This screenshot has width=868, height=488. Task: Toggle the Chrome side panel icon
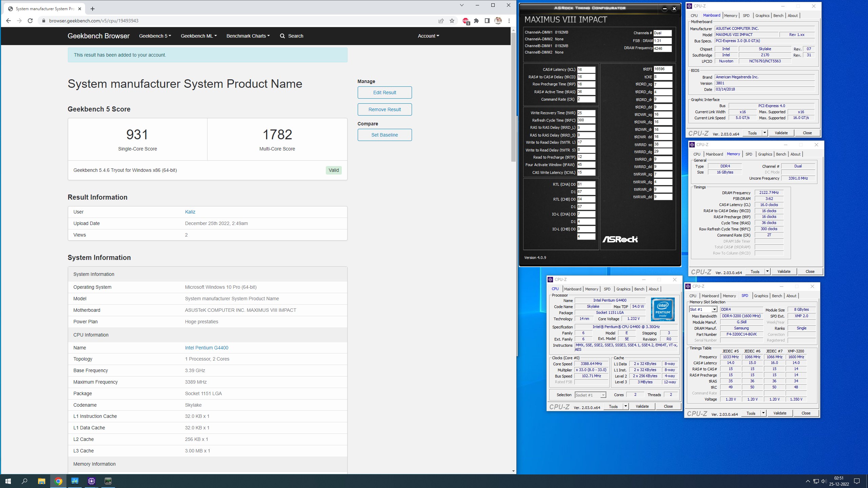(487, 21)
